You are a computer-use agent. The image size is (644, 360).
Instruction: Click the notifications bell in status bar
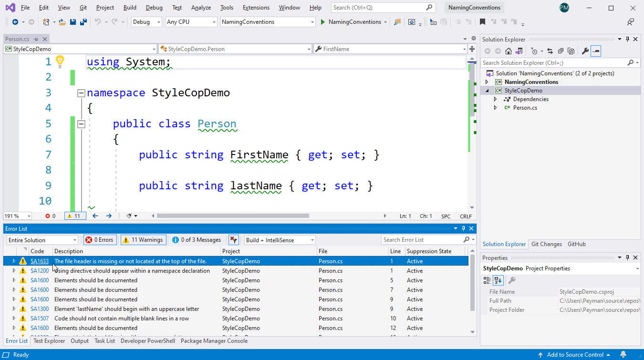623,354
